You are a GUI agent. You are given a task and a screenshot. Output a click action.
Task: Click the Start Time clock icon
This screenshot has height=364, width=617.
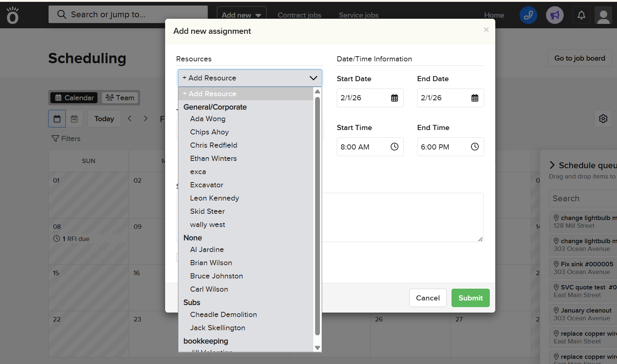(394, 147)
